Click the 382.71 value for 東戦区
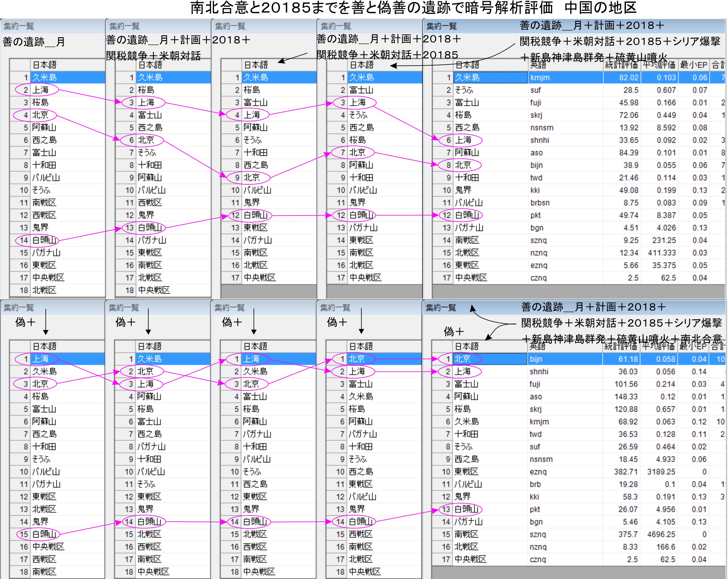Screen dimensions: 728x579 (x=625, y=472)
